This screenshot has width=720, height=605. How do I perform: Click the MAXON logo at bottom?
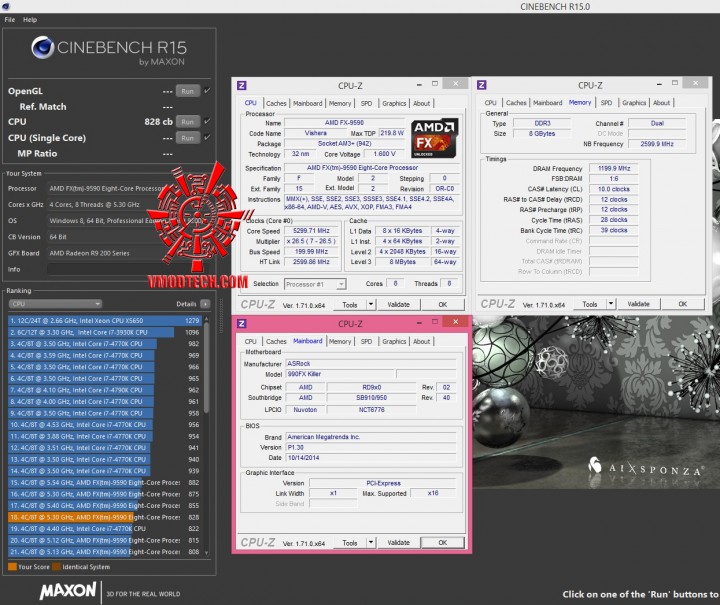click(68, 591)
